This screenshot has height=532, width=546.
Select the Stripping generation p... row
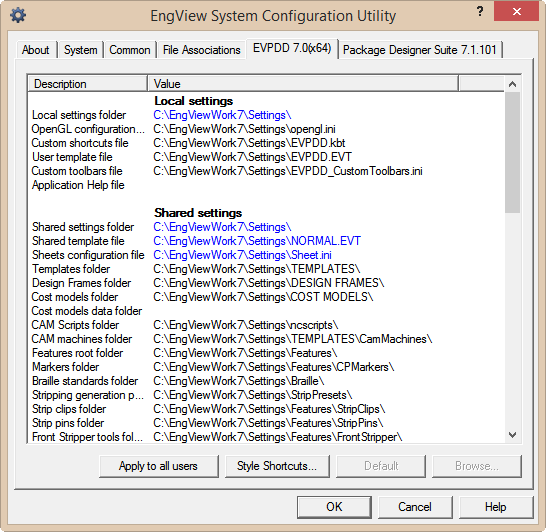pyautogui.click(x=266, y=395)
